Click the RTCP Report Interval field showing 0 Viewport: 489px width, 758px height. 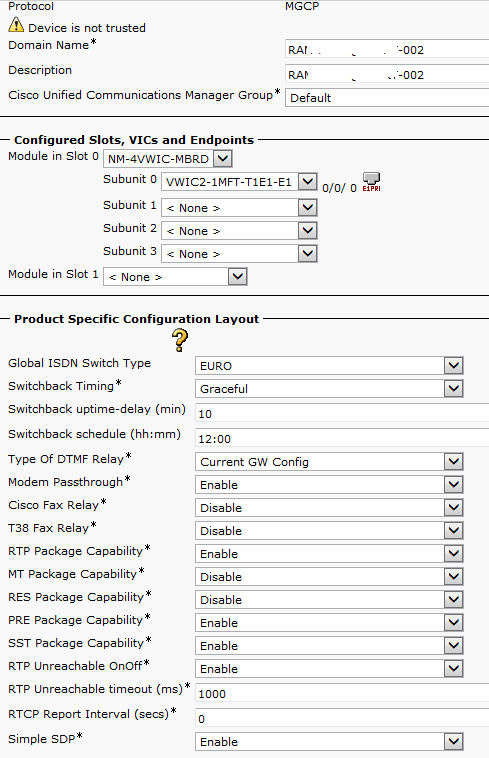(342, 719)
